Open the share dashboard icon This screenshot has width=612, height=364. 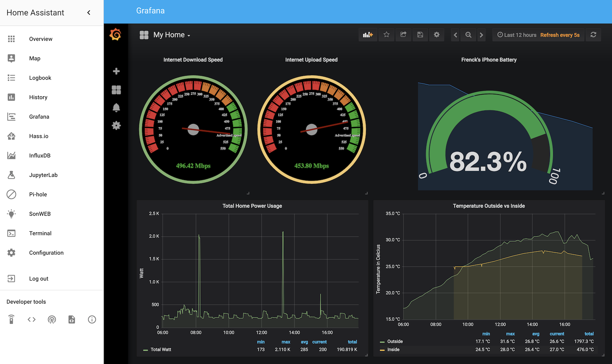pos(403,35)
